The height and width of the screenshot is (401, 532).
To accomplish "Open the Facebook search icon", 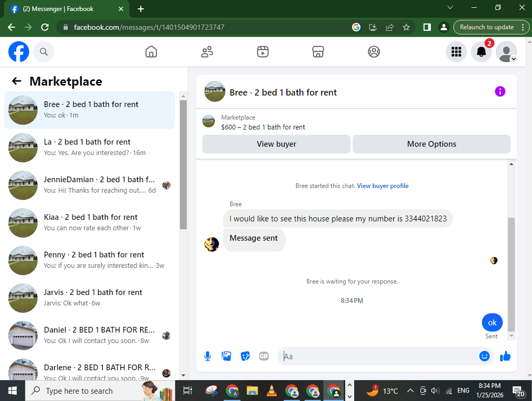I will [x=44, y=52].
